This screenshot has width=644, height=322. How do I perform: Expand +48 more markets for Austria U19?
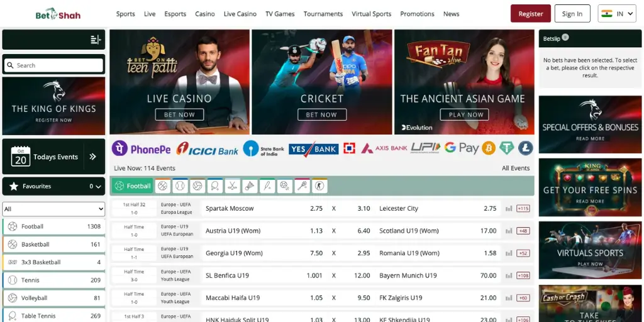[x=523, y=231]
